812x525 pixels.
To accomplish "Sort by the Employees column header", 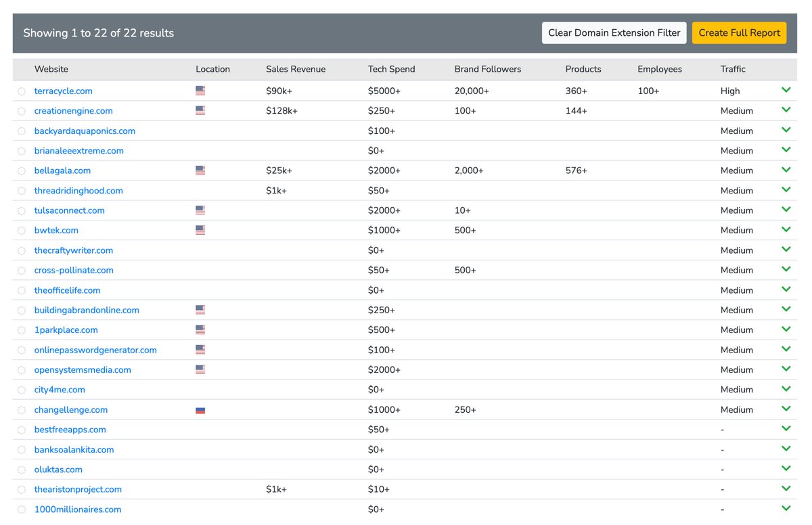I will pyautogui.click(x=660, y=69).
